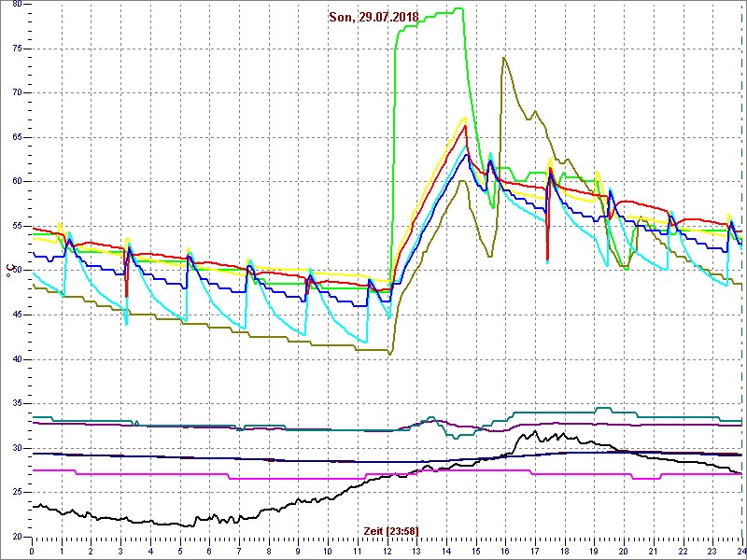Pick hour 23 on the time axis
Screen dimensions: 747x560
pos(712,551)
